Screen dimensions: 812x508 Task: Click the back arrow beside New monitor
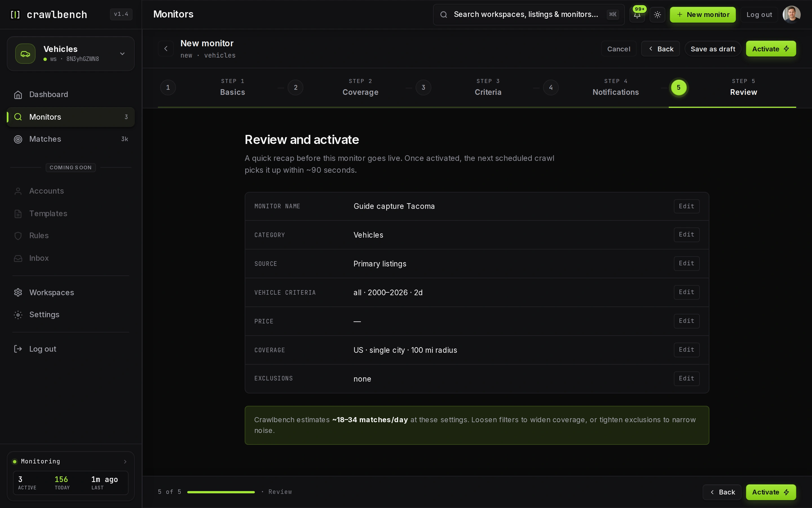(166, 49)
